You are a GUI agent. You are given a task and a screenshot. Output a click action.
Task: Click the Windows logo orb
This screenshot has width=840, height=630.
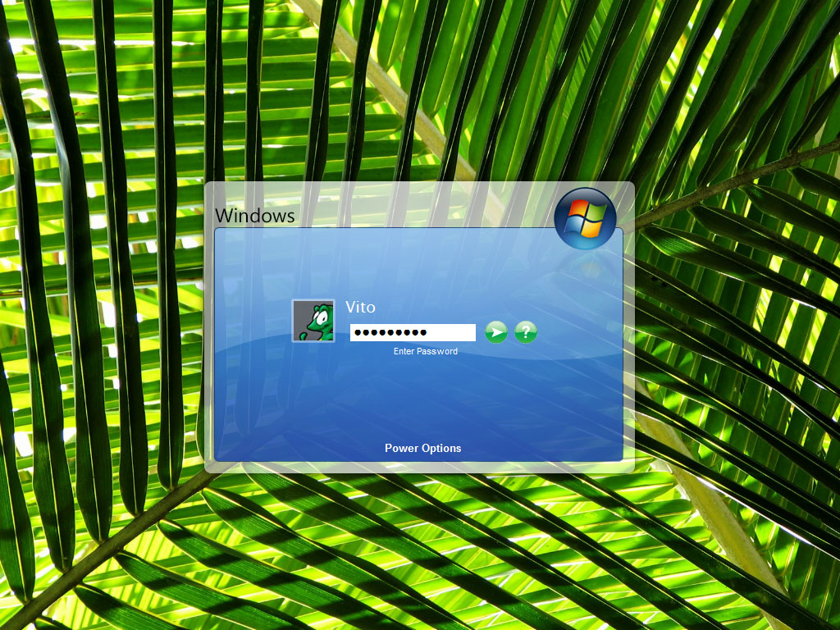click(585, 218)
